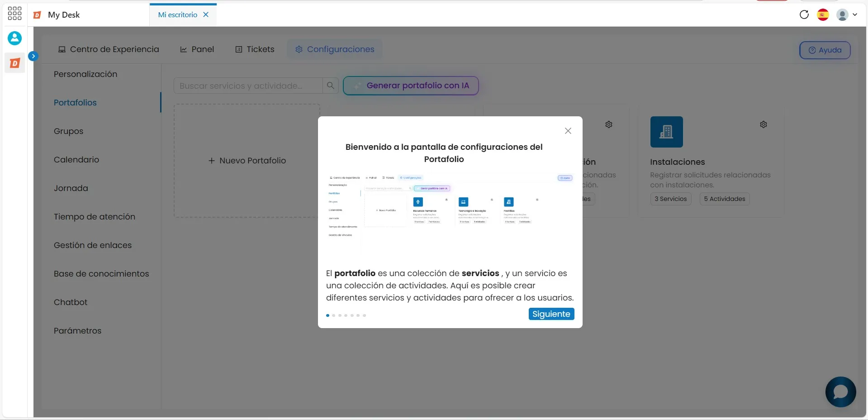Open the Centro de Experiencia tab
Screen dimensions: 868x420
pos(109,49)
